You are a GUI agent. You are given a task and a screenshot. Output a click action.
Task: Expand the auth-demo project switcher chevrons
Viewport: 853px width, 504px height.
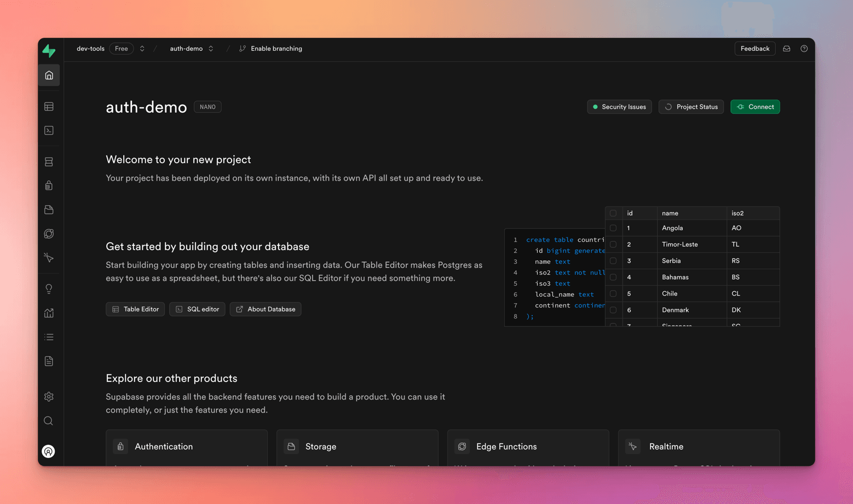click(x=211, y=49)
